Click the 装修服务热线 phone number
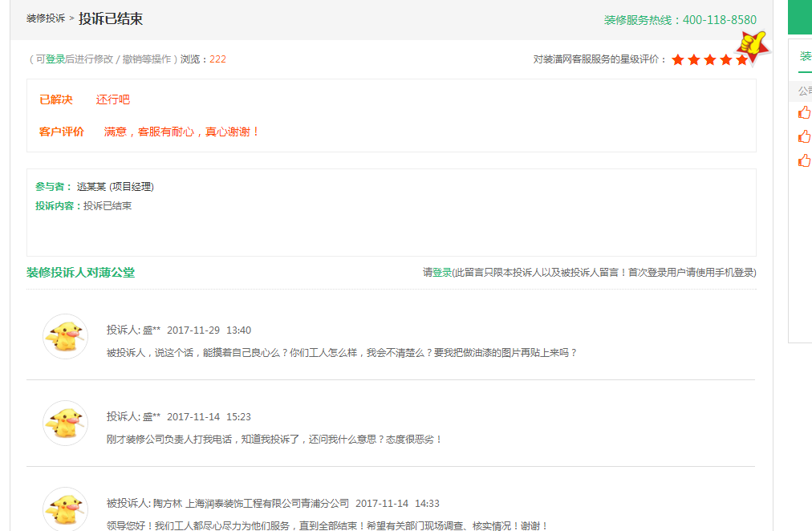This screenshot has width=812, height=531. point(719,20)
